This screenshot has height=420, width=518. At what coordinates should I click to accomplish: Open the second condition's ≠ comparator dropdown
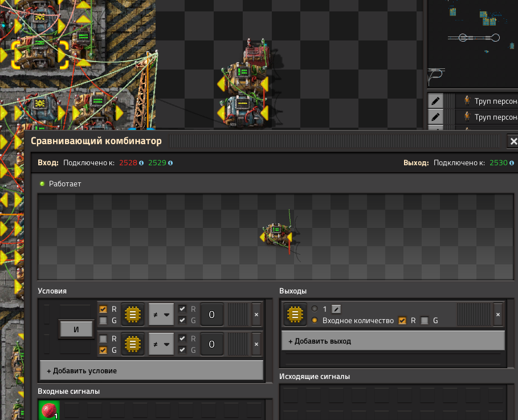click(161, 344)
